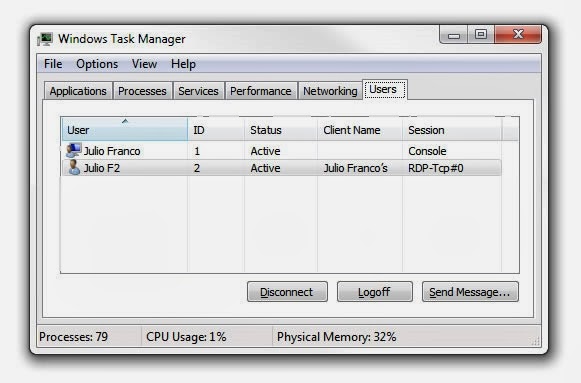Image resolution: width=581 pixels, height=383 pixels.
Task: Switch to the Performance tab
Action: pos(260,91)
